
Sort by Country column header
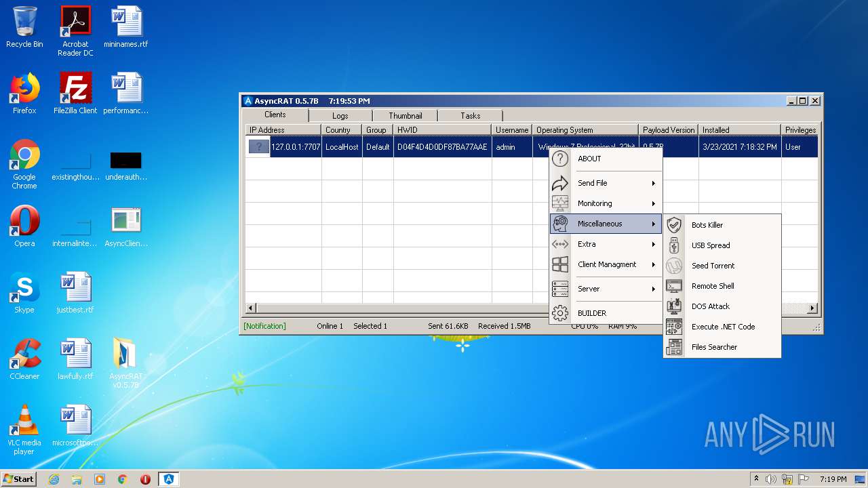tap(341, 129)
